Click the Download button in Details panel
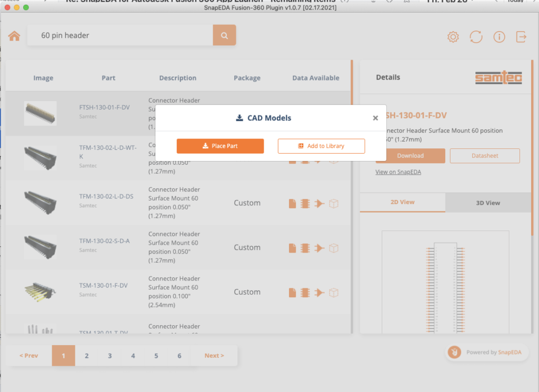The width and height of the screenshot is (539, 392). (411, 156)
